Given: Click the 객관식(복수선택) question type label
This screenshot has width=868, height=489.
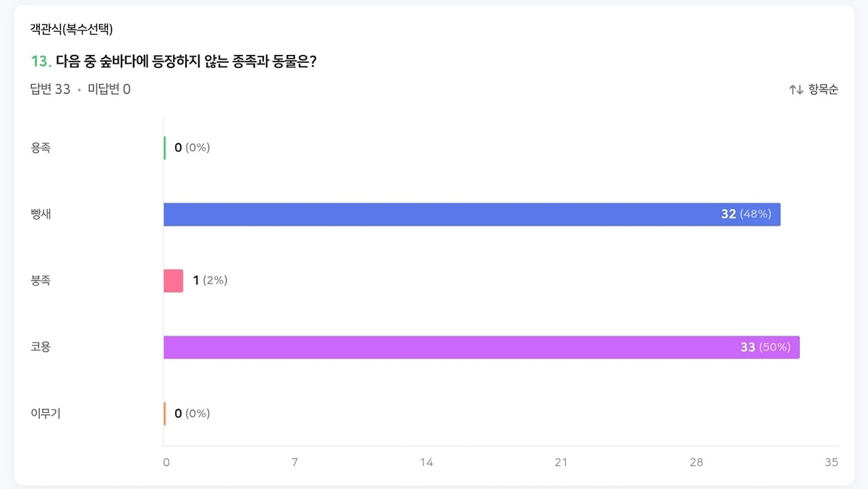Looking at the screenshot, I should 71,30.
